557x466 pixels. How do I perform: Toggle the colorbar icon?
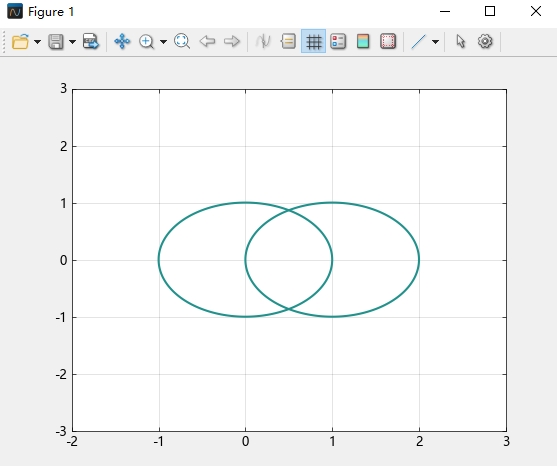click(x=363, y=42)
